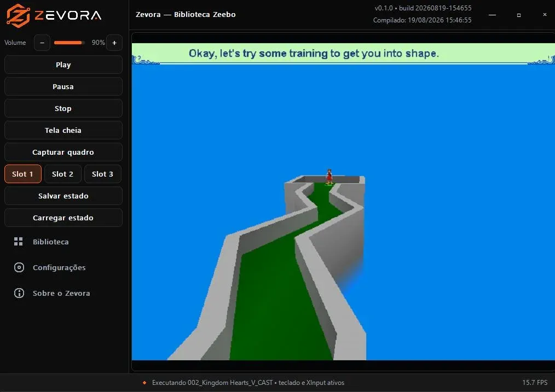The height and width of the screenshot is (392, 555).
Task: Close the Zevora window
Action: [545, 15]
